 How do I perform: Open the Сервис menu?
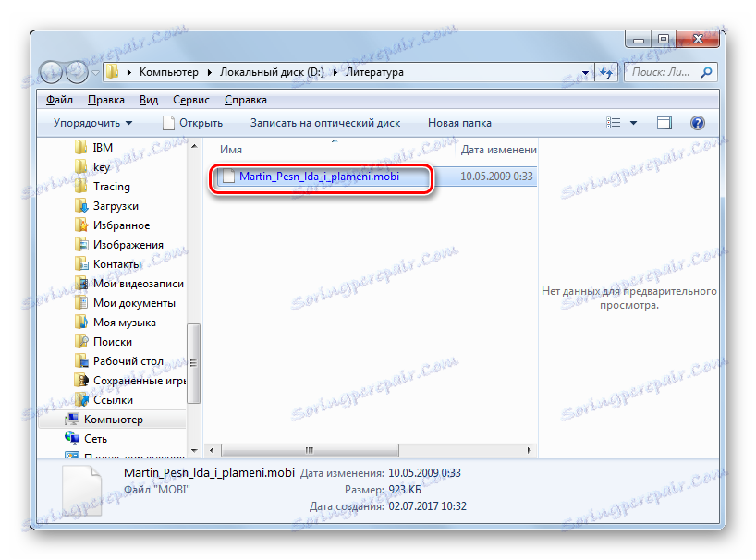(x=191, y=100)
